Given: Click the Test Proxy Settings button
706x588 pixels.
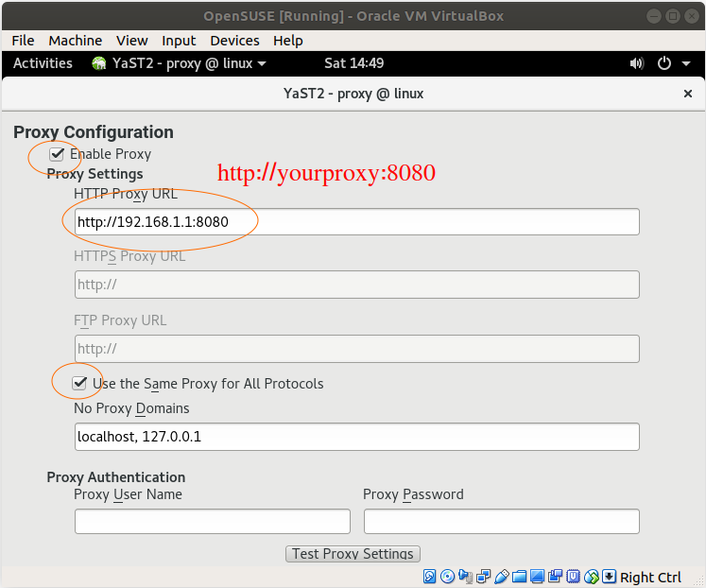Looking at the screenshot, I should tap(353, 554).
